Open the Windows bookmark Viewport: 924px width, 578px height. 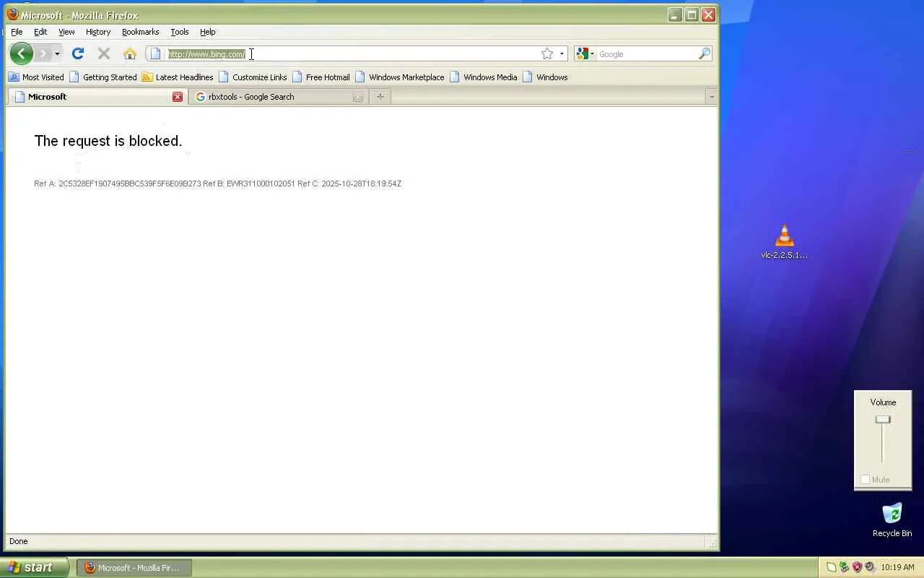click(x=545, y=77)
